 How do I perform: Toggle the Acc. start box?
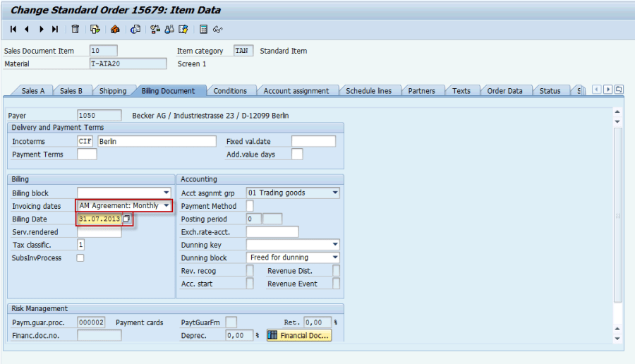pos(250,284)
